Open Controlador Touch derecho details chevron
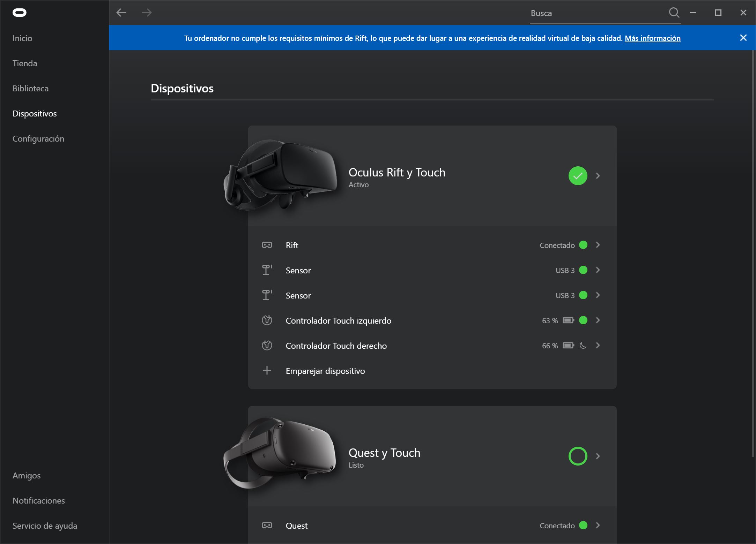 point(598,346)
